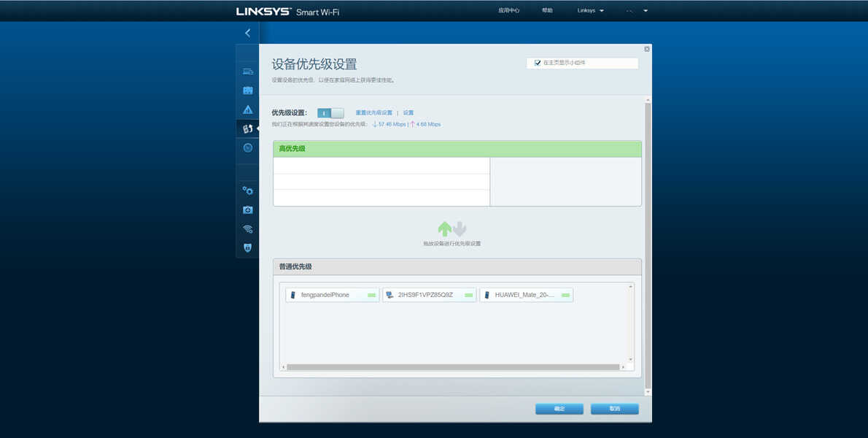Open 帮助 in the top bar
This screenshot has height=438, width=868.
547,10
